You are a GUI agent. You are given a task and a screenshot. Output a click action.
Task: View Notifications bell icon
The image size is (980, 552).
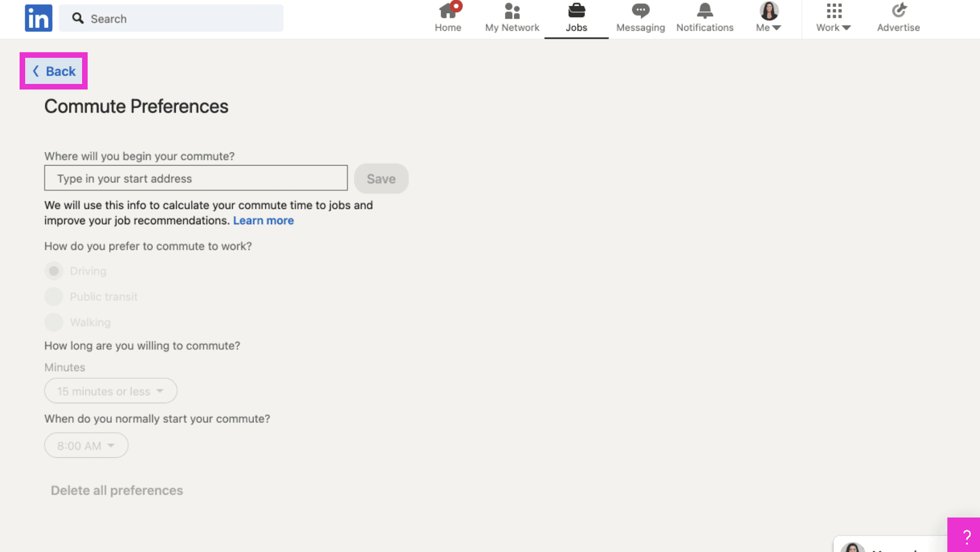pos(704,11)
